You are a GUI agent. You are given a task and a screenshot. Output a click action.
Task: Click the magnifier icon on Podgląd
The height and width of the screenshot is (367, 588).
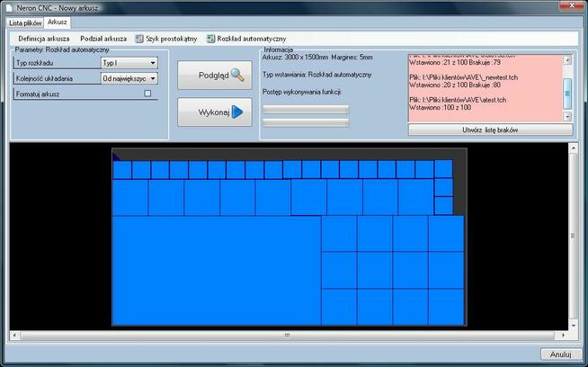click(x=237, y=75)
